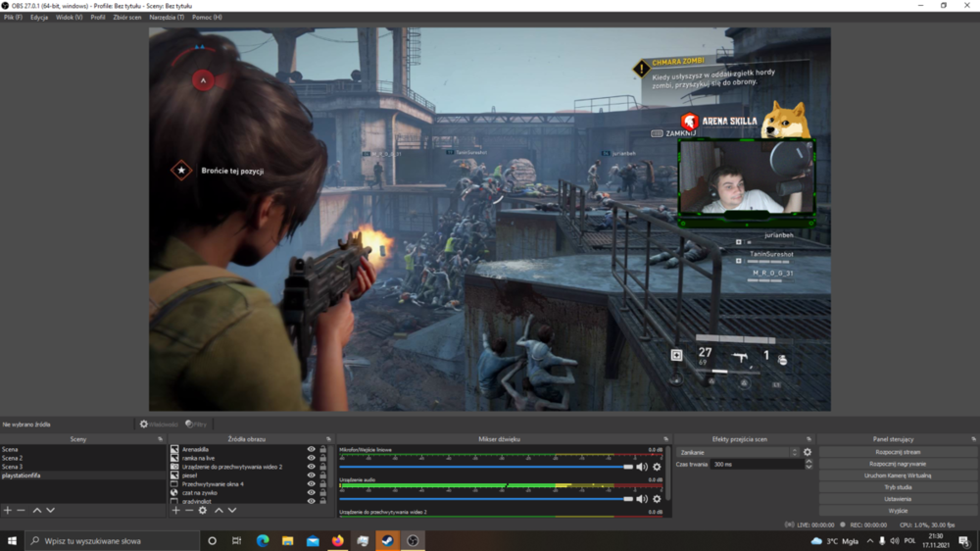This screenshot has height=551, width=980.
Task: Enable Tryb studia
Action: (x=898, y=487)
